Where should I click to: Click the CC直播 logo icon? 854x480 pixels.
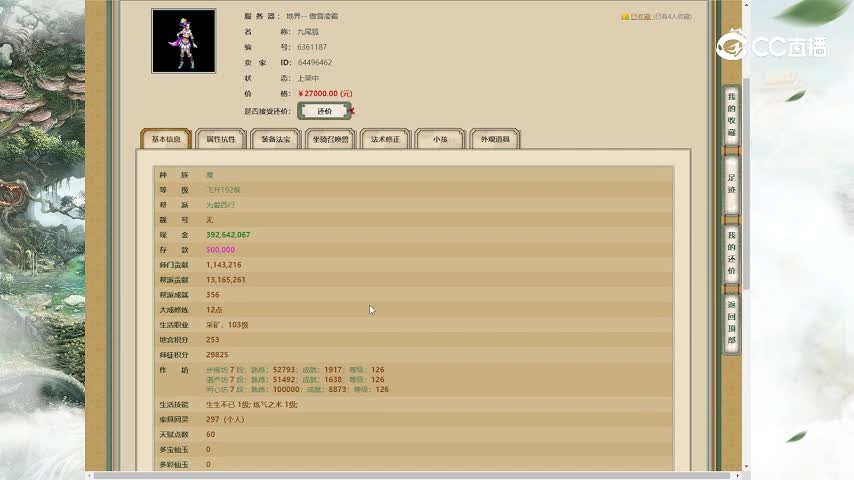click(733, 46)
